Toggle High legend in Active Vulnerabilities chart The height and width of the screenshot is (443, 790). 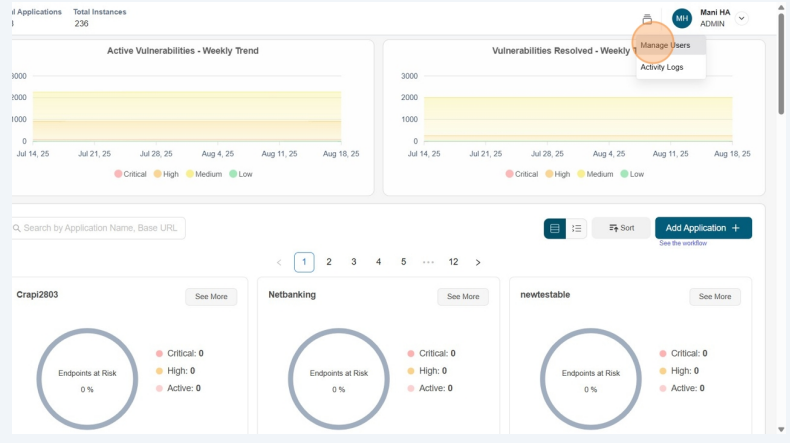(x=165, y=174)
